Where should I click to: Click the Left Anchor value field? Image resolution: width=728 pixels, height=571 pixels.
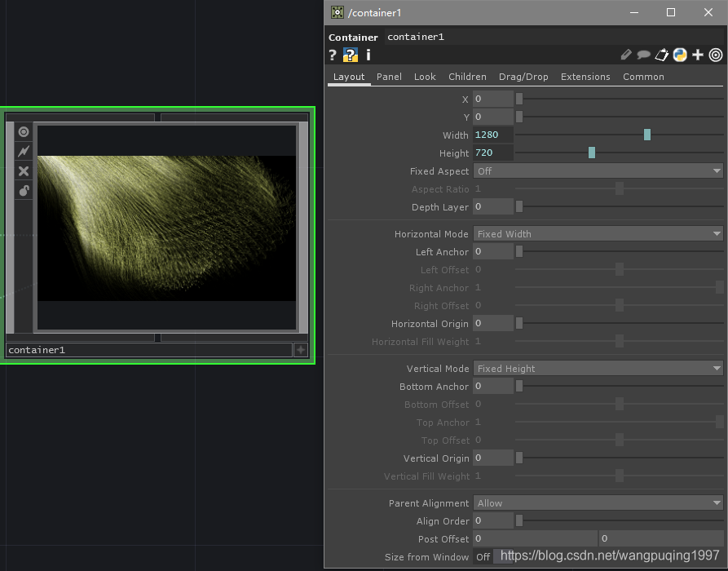click(x=493, y=252)
